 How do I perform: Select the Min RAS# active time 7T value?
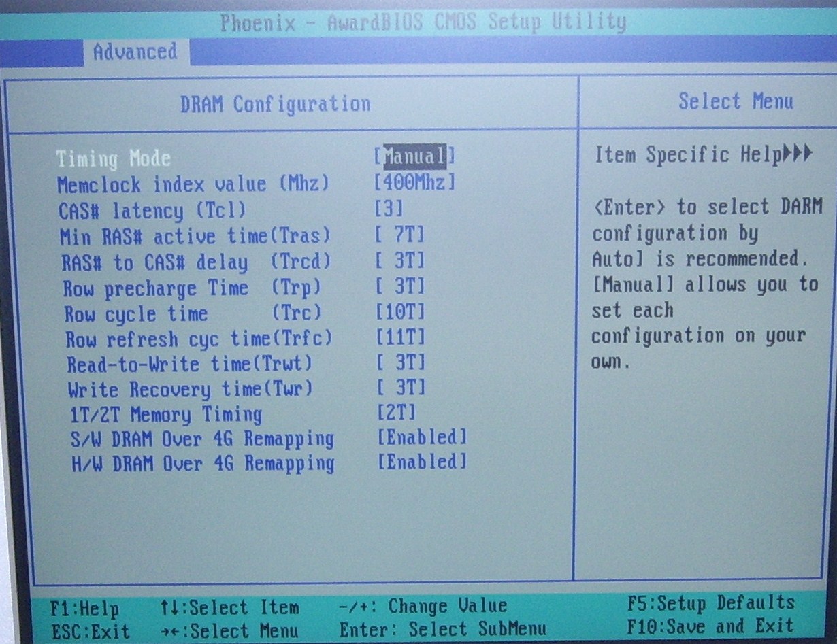click(400, 235)
